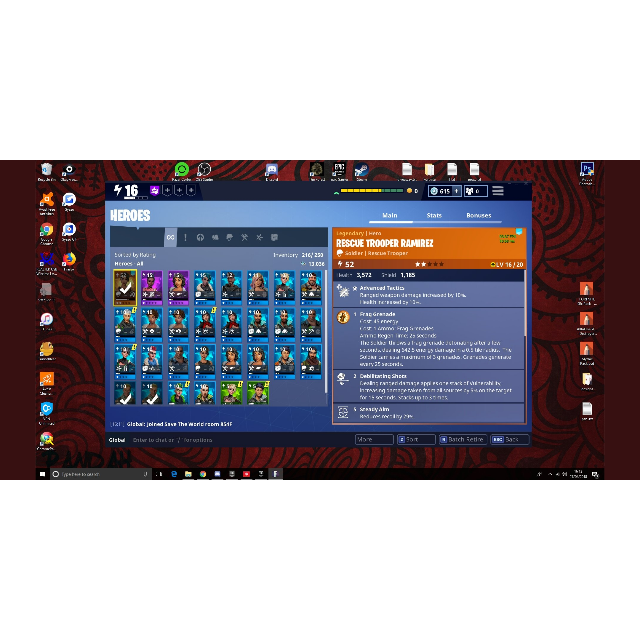Click the Steady Aim perk icon

[343, 412]
